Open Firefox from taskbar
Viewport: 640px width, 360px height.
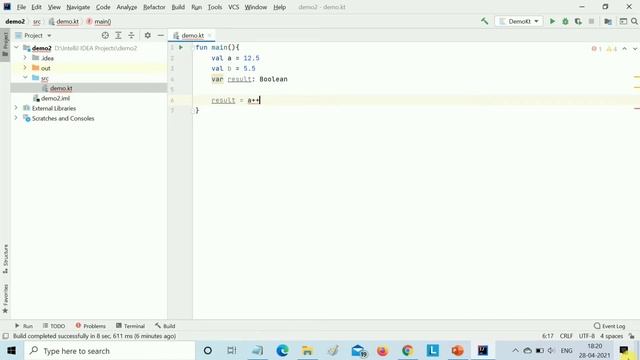click(x=382, y=351)
